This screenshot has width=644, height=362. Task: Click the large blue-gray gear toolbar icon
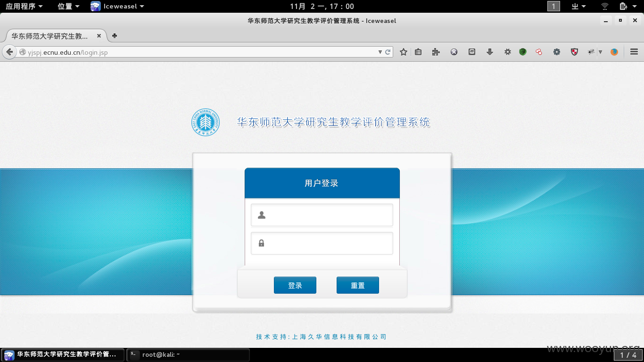[x=557, y=52]
